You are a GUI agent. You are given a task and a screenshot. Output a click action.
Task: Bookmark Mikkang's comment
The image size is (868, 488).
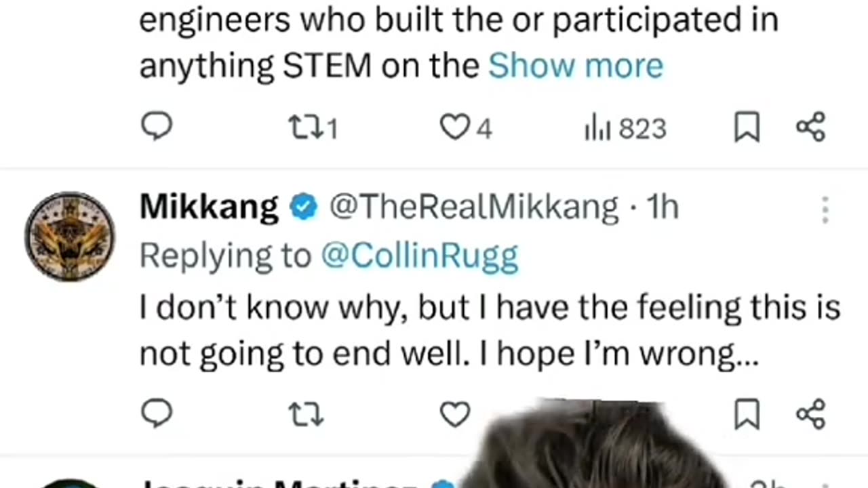pyautogui.click(x=747, y=413)
